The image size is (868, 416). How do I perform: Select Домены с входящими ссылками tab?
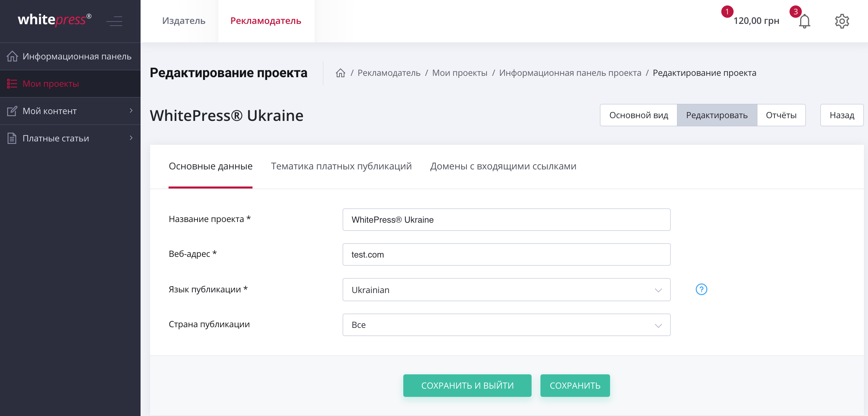[x=503, y=166]
